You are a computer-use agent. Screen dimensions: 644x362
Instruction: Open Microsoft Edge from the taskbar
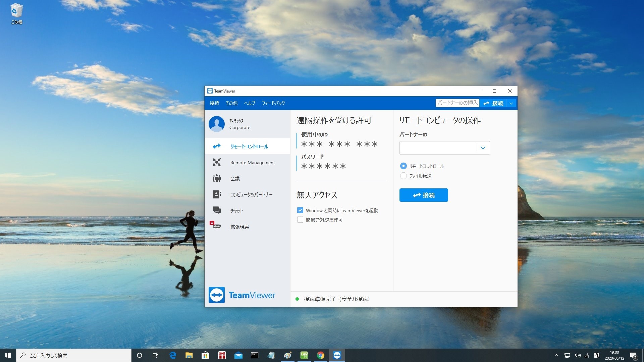point(173,355)
